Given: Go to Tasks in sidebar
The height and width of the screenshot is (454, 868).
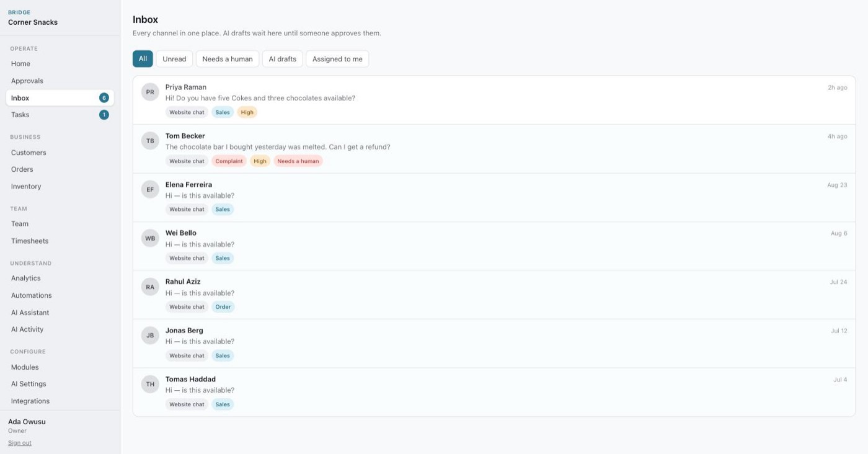Looking at the screenshot, I should (x=60, y=115).
